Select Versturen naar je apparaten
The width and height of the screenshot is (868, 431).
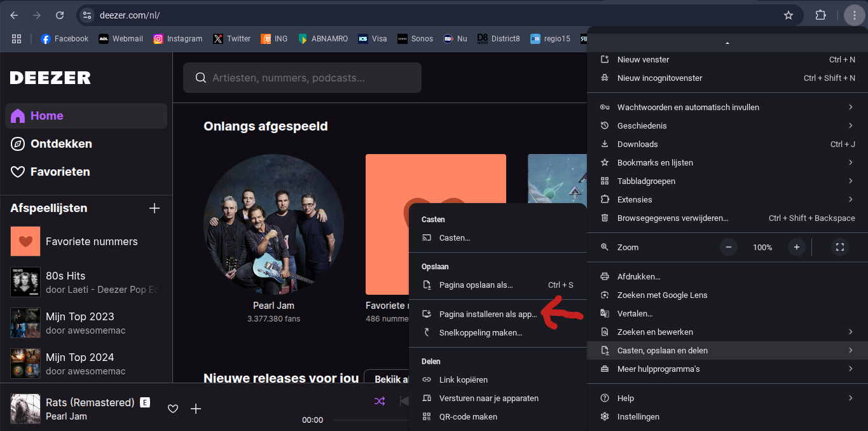click(497, 399)
